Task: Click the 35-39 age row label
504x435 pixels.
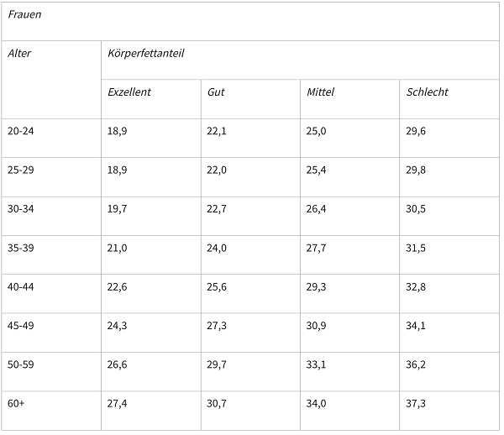Action: [x=21, y=249]
